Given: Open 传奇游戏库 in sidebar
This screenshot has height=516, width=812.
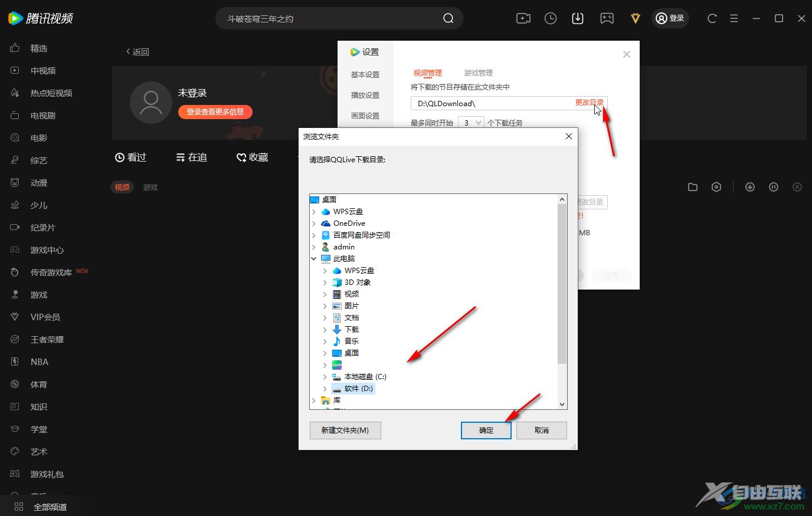Looking at the screenshot, I should coord(51,272).
